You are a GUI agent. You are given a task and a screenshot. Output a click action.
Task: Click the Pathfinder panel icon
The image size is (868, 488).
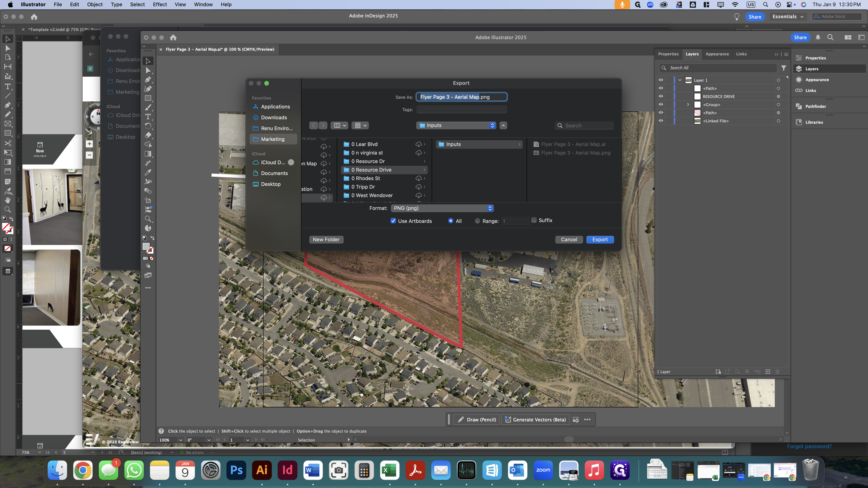[799, 107]
